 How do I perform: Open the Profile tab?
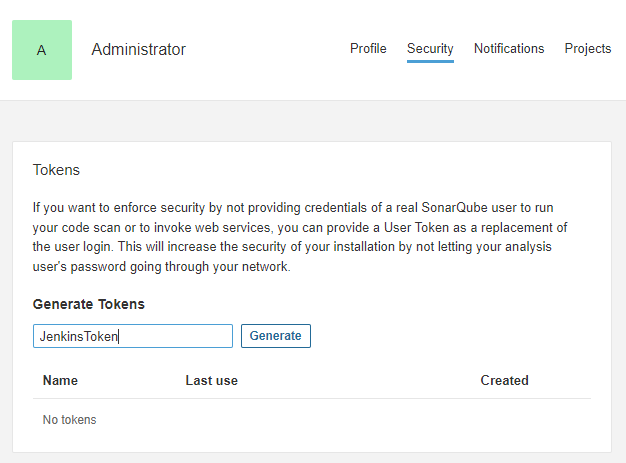(368, 48)
